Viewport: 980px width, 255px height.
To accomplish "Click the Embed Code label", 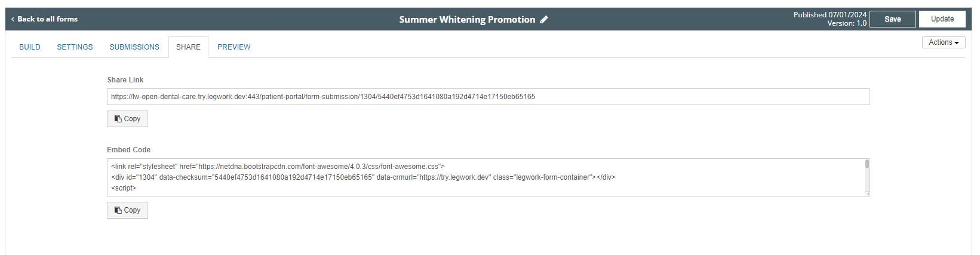I will [129, 150].
